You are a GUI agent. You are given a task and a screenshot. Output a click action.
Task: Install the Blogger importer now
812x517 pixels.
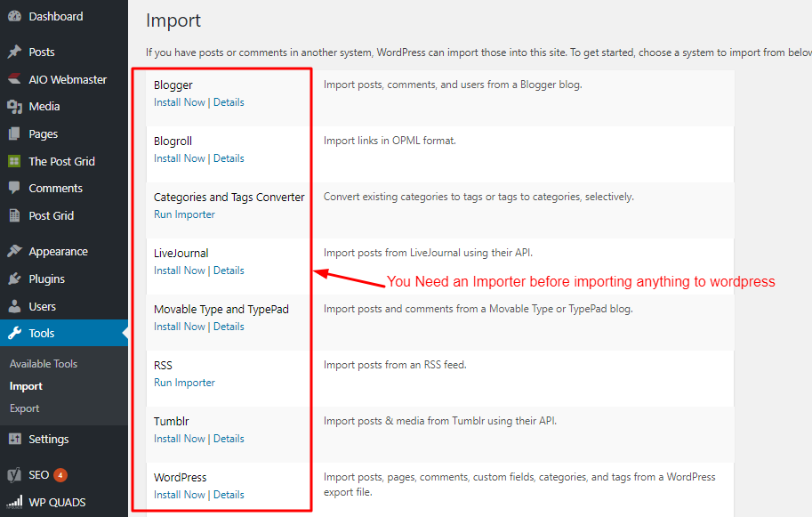click(x=179, y=102)
